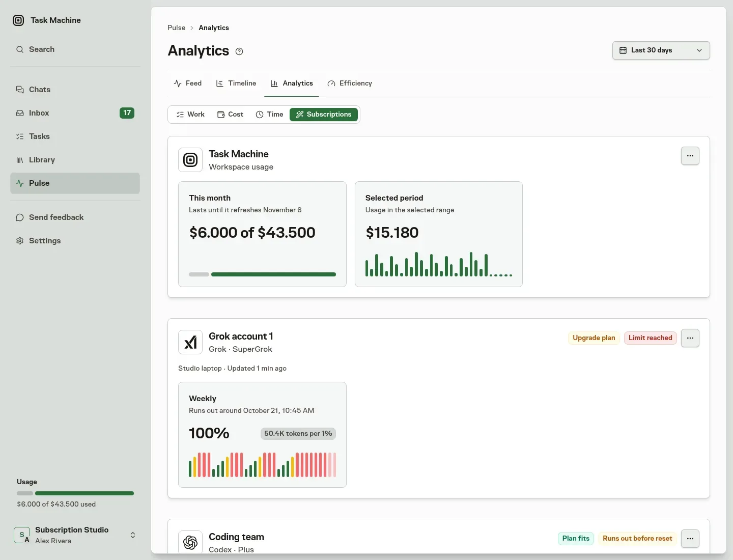Click the Selected period bar chart
The height and width of the screenshot is (560, 733).
(x=438, y=264)
